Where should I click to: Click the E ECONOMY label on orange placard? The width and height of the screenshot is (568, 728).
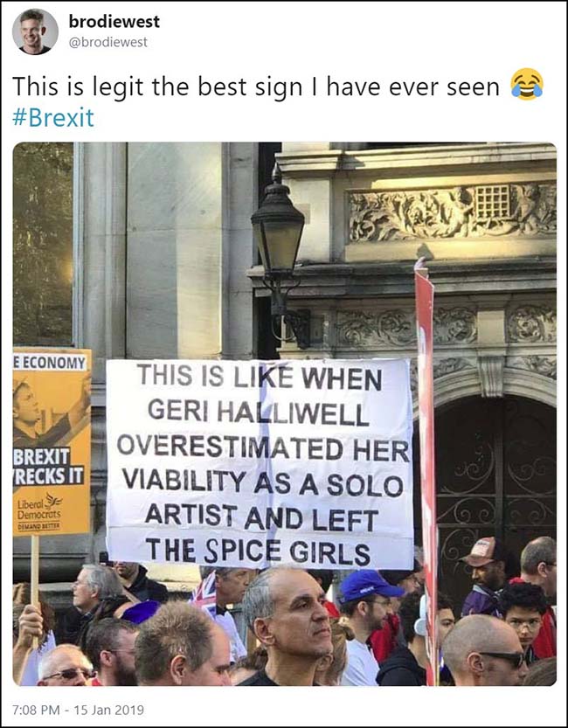coord(50,363)
